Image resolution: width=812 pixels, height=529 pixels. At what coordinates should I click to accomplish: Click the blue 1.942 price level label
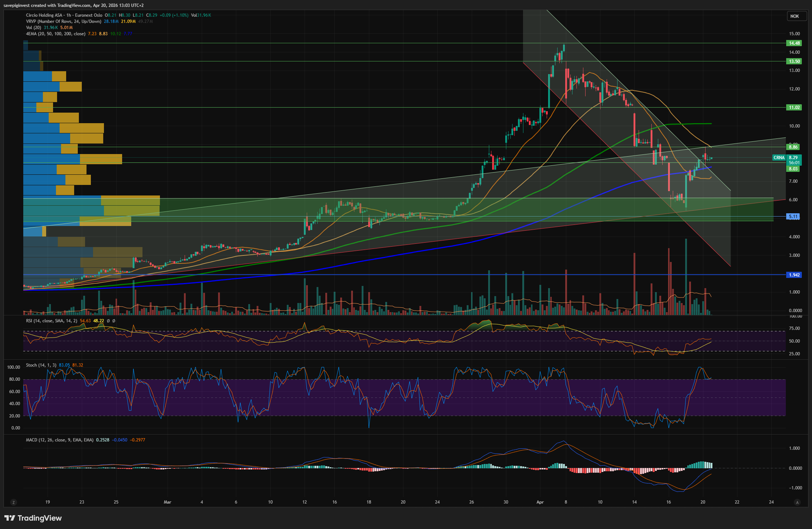coord(794,275)
